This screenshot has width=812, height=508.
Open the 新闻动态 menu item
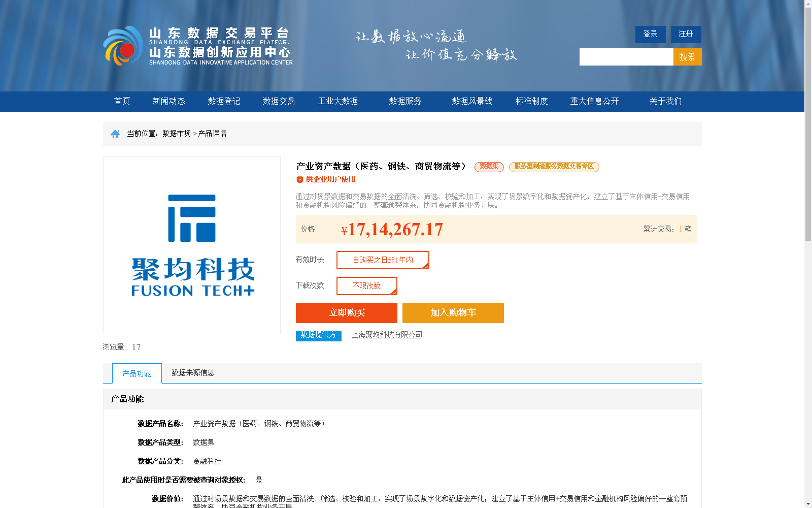pos(168,101)
